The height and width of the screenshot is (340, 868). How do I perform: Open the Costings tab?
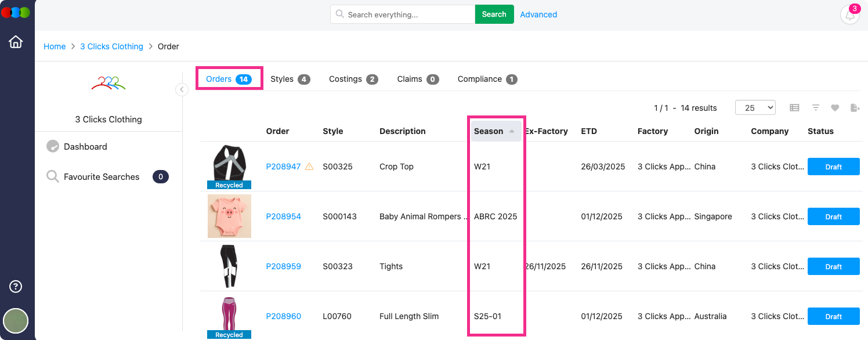pos(353,79)
